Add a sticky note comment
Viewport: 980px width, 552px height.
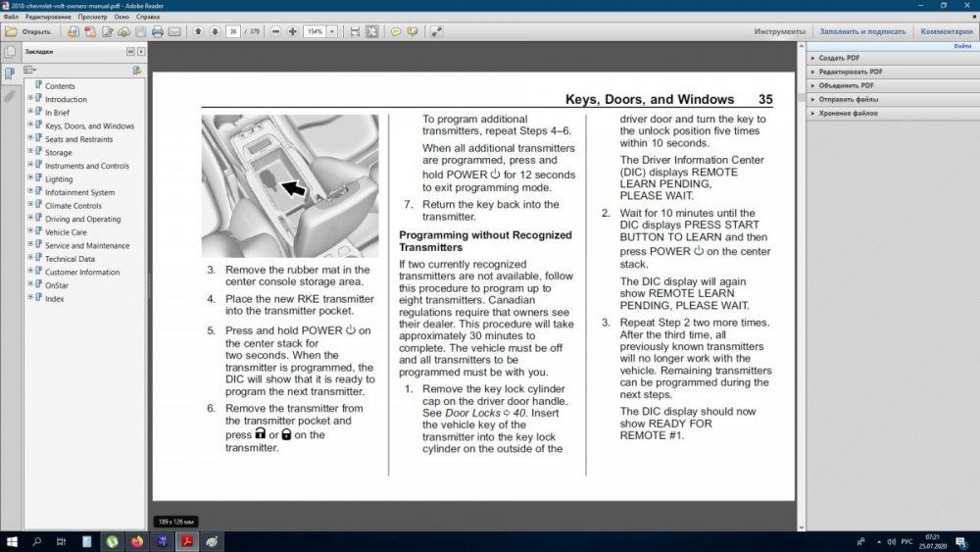click(x=396, y=31)
